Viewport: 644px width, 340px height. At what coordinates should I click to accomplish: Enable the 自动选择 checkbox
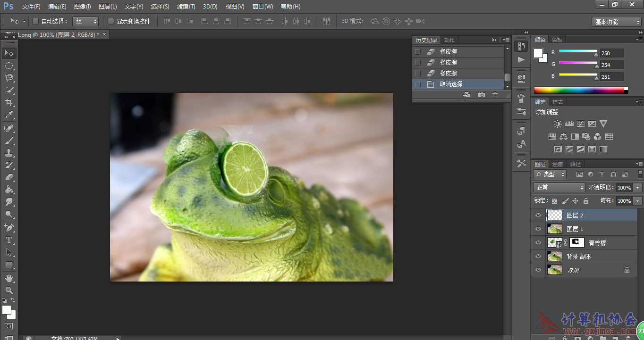coord(35,21)
